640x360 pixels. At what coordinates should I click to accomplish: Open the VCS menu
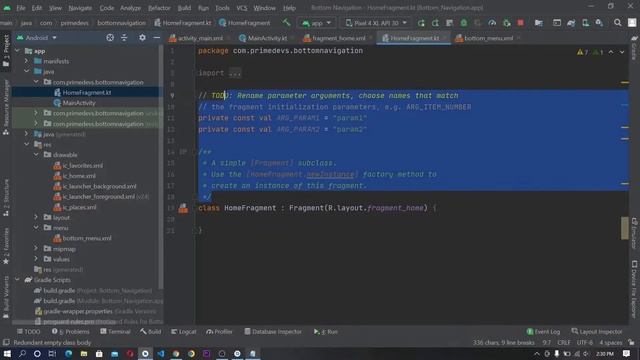click(242, 8)
